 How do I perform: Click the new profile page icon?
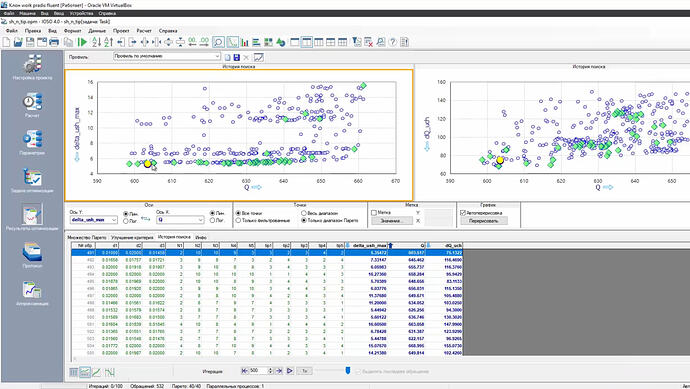pyautogui.click(x=228, y=58)
